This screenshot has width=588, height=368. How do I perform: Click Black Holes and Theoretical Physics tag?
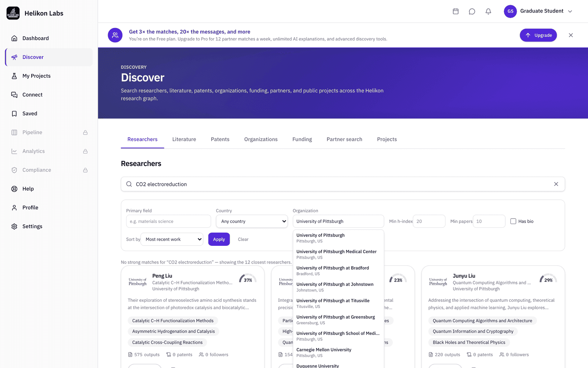point(469,342)
